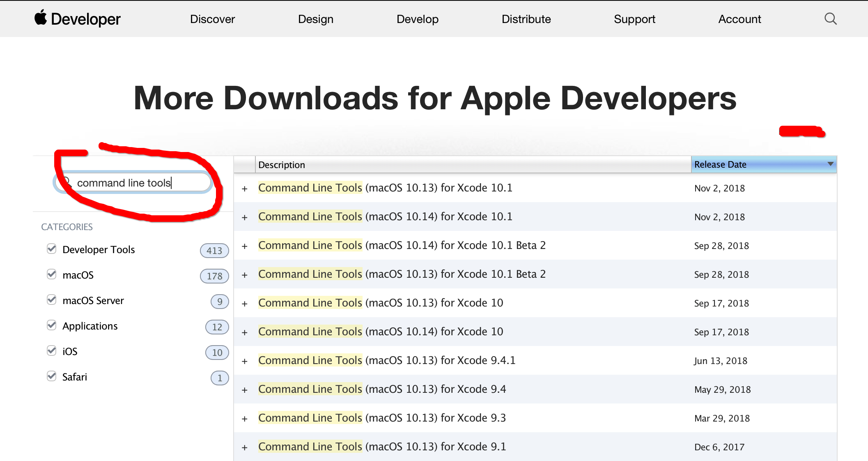Open the Design menu

coord(316,19)
